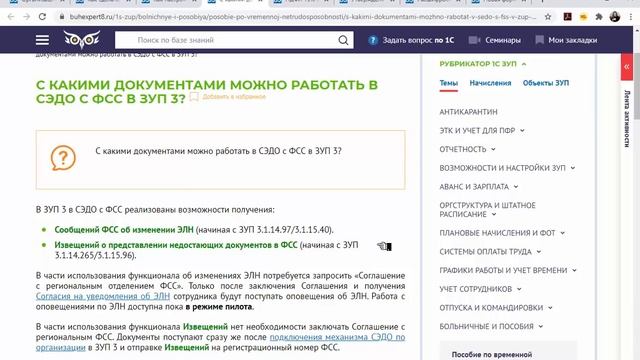Click the bookmarks flag icon
640x360 pixels.
pos(539,40)
